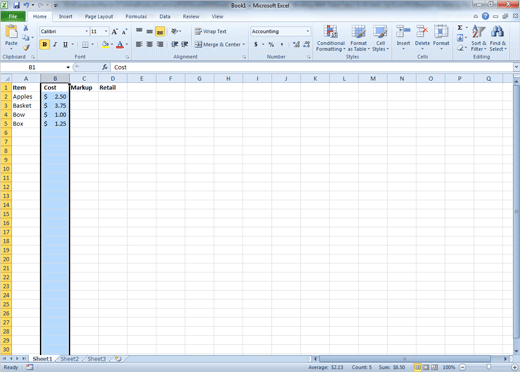This screenshot has width=520, height=372.
Task: Switch to Normal view in status bar
Action: [417, 367]
